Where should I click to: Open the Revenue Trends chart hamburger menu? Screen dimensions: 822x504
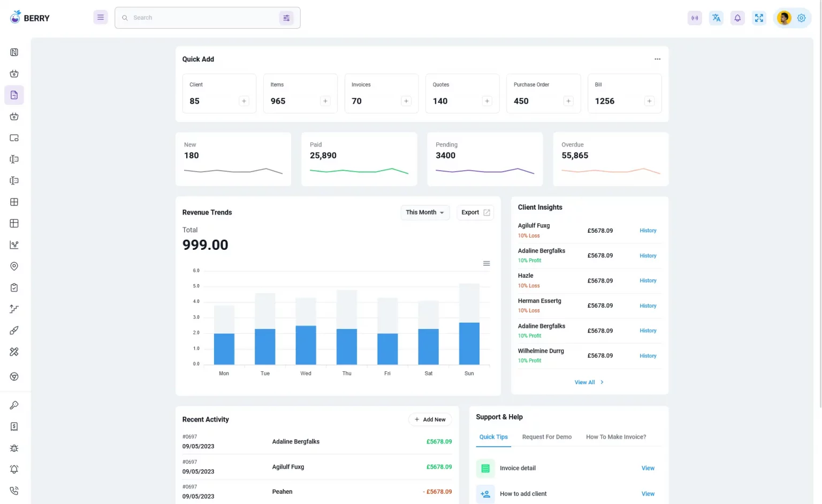486,263
